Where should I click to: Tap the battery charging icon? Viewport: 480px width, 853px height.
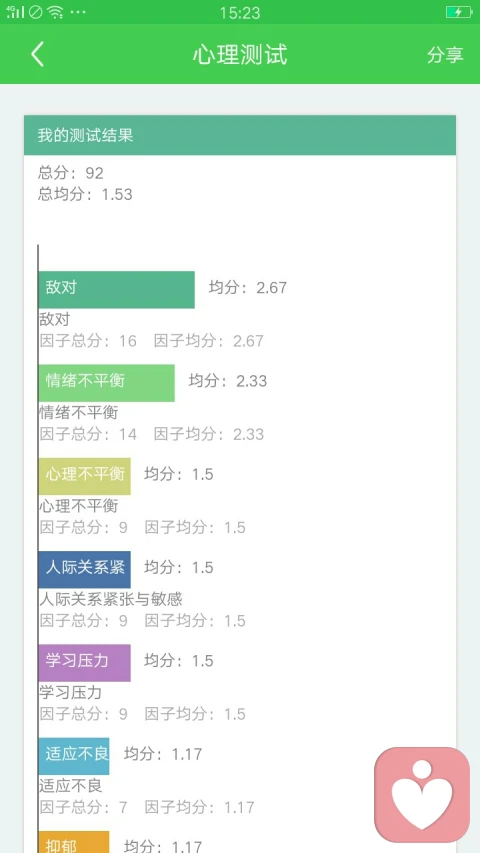click(458, 12)
